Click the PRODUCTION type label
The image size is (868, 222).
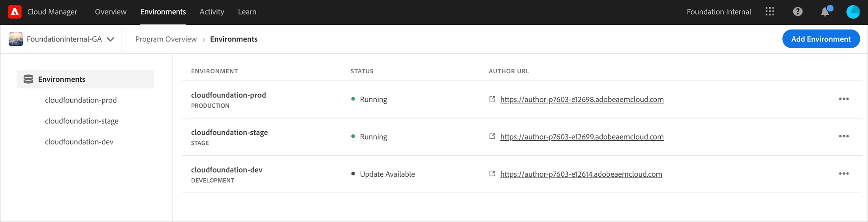[210, 106]
